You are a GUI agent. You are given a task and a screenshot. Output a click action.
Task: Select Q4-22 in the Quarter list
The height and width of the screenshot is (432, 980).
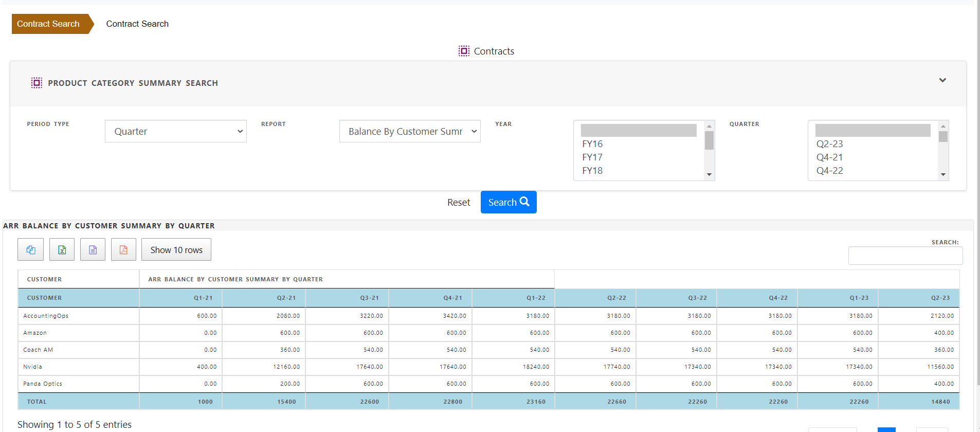coord(873,171)
